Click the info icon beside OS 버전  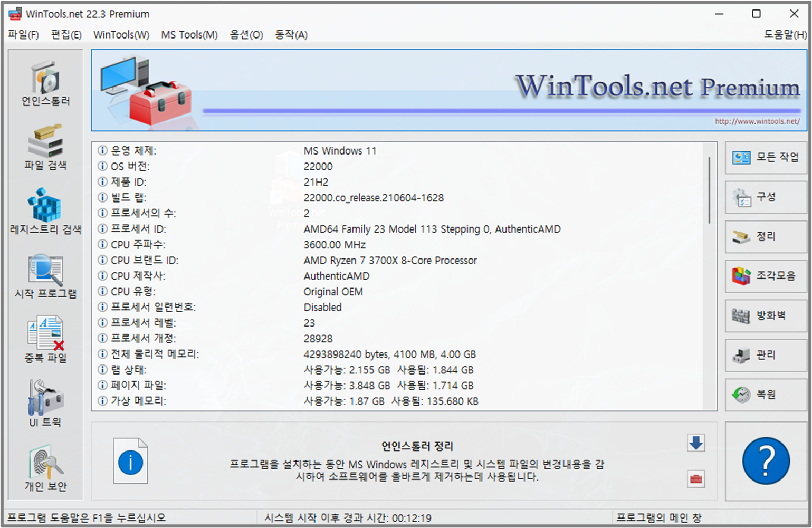103,167
